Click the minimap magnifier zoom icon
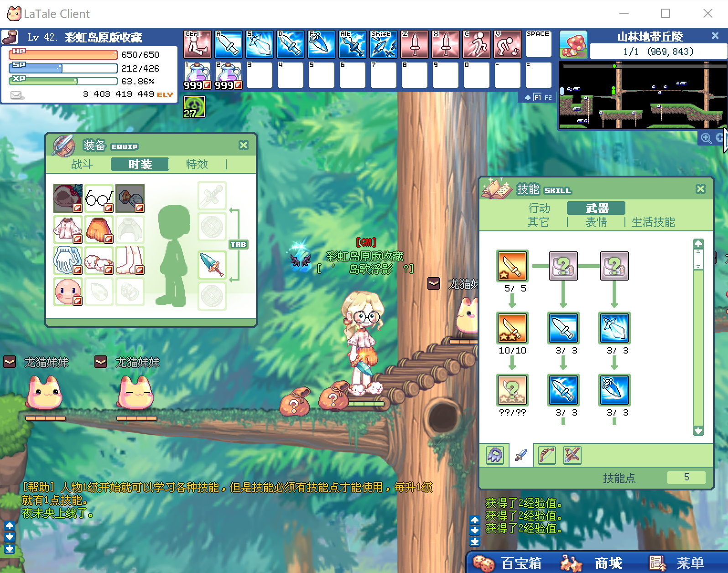The height and width of the screenshot is (573, 728). [x=706, y=138]
